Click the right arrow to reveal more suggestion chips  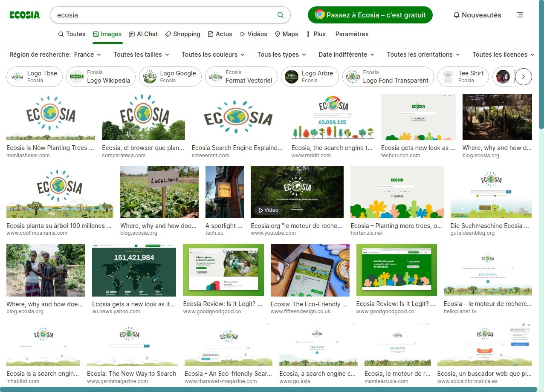point(524,77)
